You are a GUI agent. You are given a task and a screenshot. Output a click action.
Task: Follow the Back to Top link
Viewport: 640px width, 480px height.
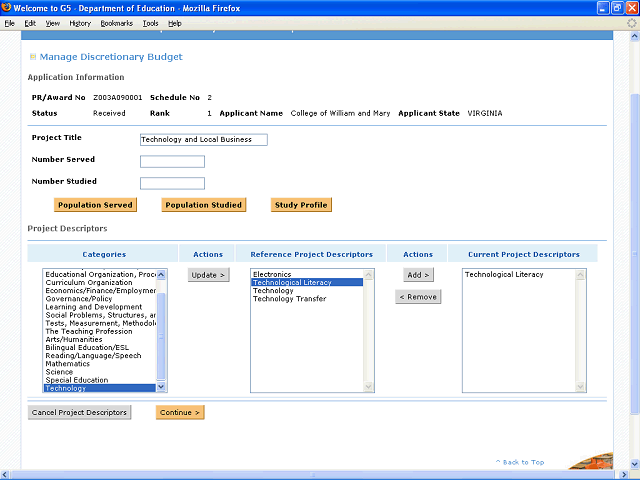(x=520, y=462)
